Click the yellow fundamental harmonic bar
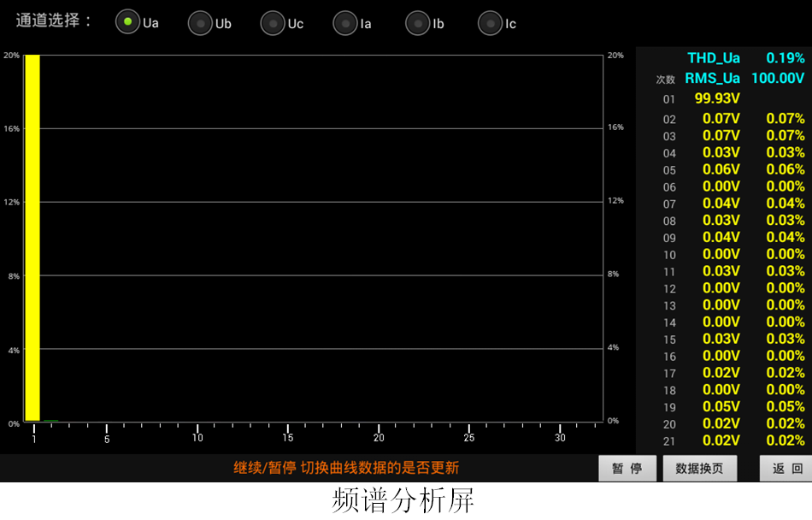Viewport: 812px width, 520px height. [32, 238]
